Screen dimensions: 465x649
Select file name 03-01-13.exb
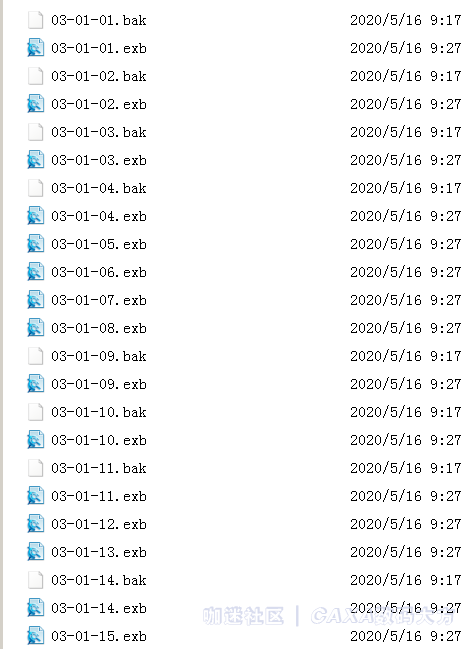(99, 552)
